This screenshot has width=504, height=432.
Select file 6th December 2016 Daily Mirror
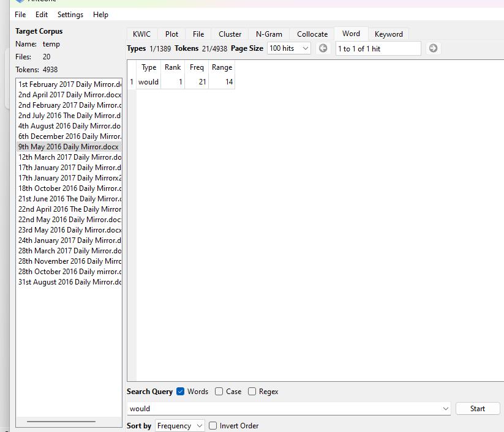(69, 136)
